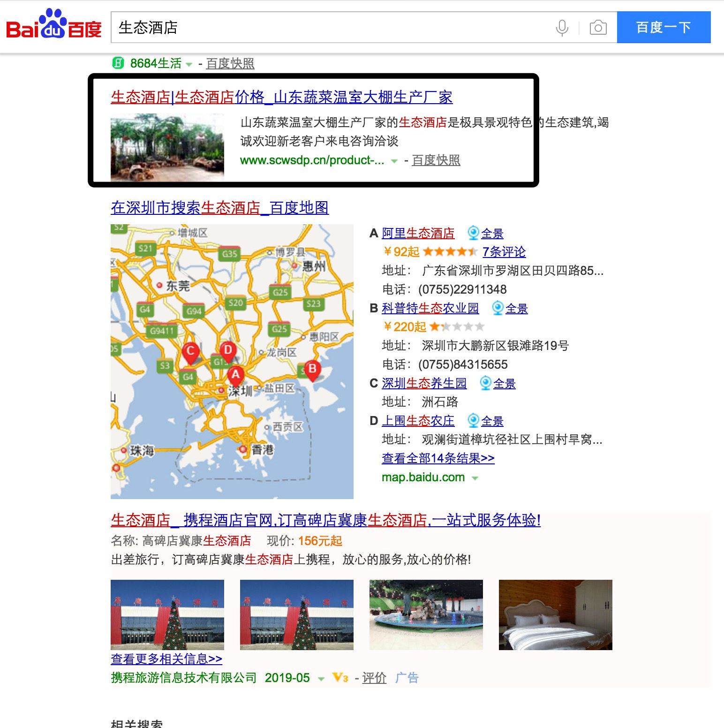Expand dropdown arrow beside map.baidu.com

[x=475, y=478]
